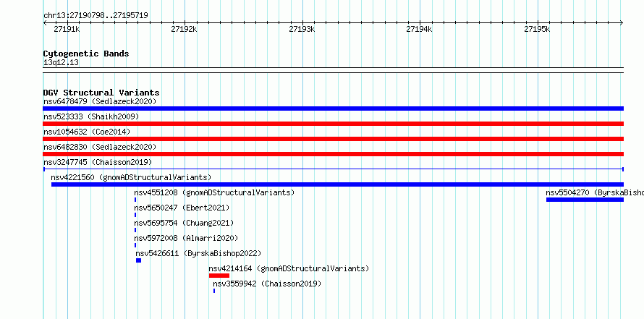Select the small blue block under nsv5426611
Image resolution: width=644 pixels, height=319 pixels.
click(x=138, y=260)
